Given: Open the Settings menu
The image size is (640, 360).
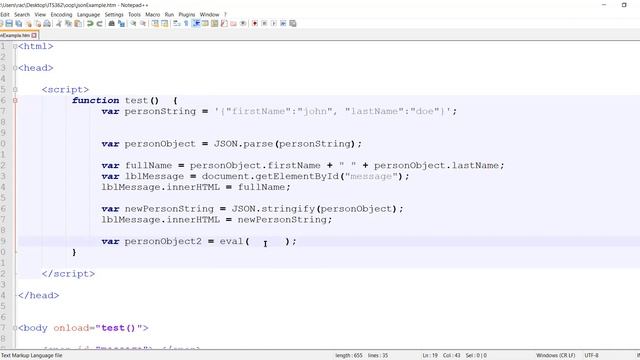Looking at the screenshot, I should [114, 14].
